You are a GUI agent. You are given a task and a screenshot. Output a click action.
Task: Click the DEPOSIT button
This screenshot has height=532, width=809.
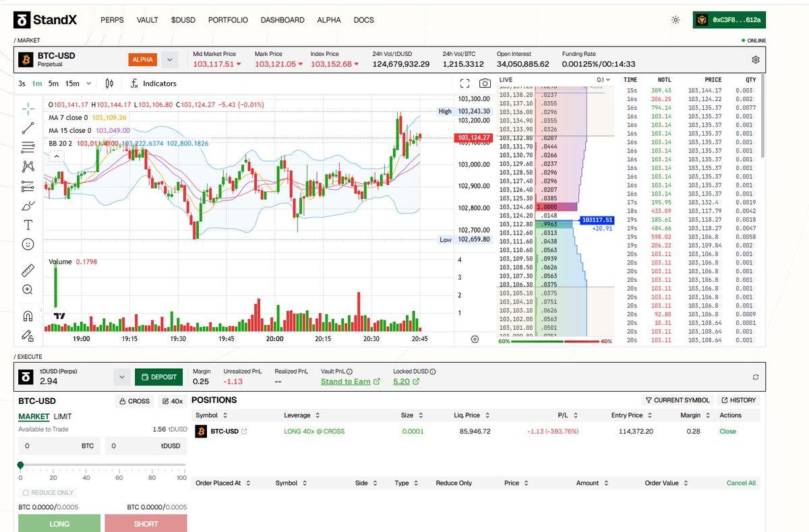[x=159, y=377]
